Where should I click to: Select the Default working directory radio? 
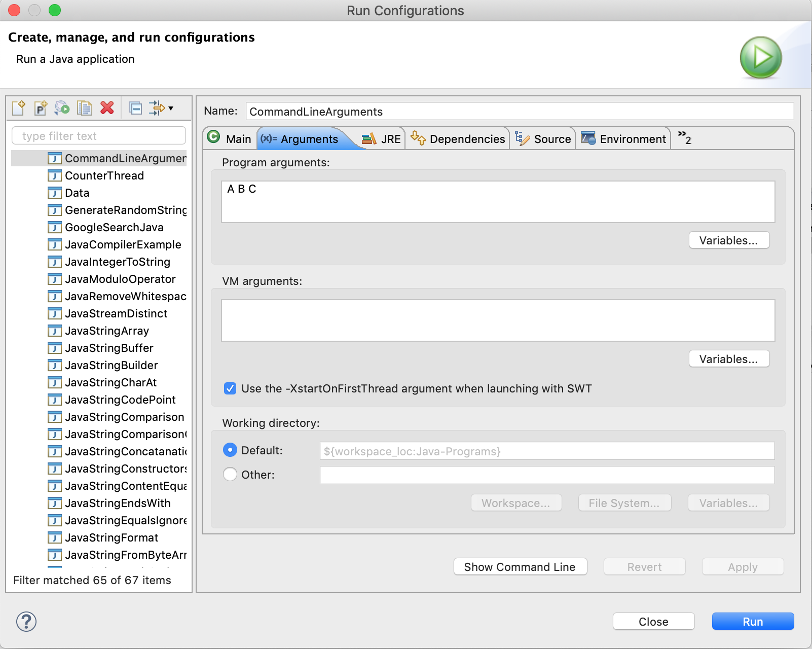230,450
